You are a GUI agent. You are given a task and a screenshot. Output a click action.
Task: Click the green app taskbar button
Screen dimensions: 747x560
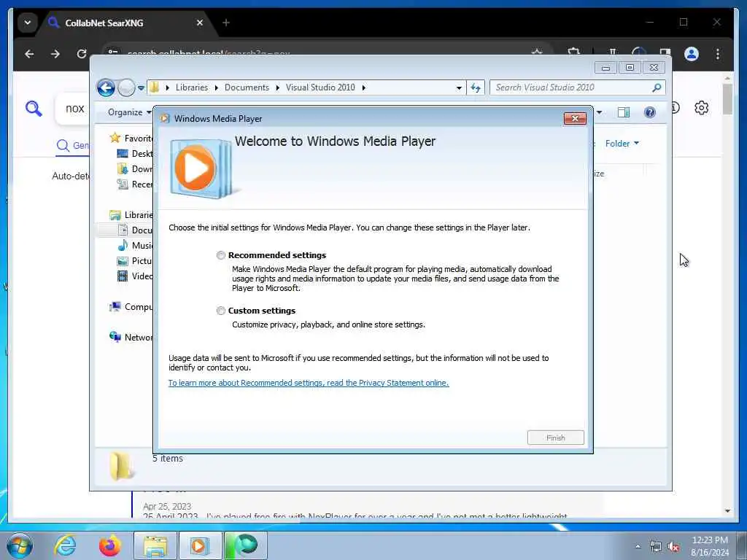(x=246, y=545)
